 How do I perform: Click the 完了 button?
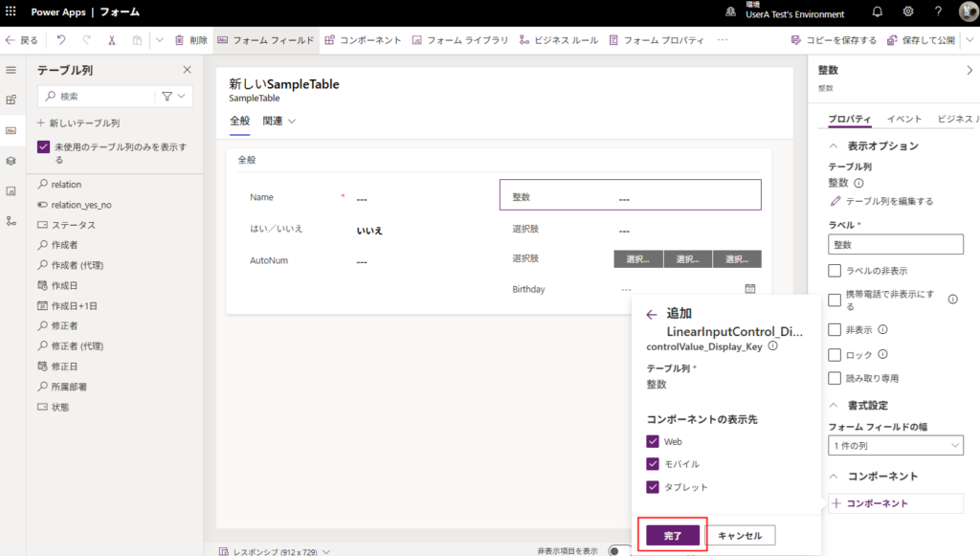(x=673, y=535)
